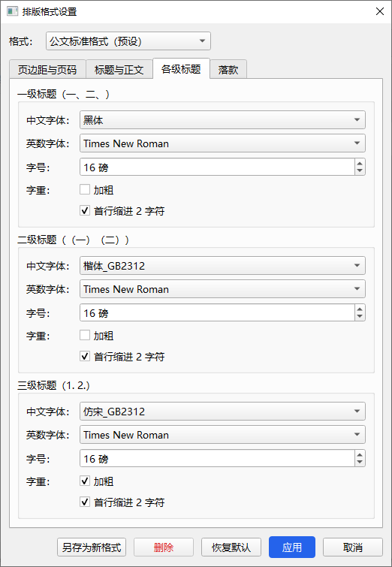Expand the 黑体 Chinese font dropdown
This screenshot has height=567, width=392.
point(222,120)
